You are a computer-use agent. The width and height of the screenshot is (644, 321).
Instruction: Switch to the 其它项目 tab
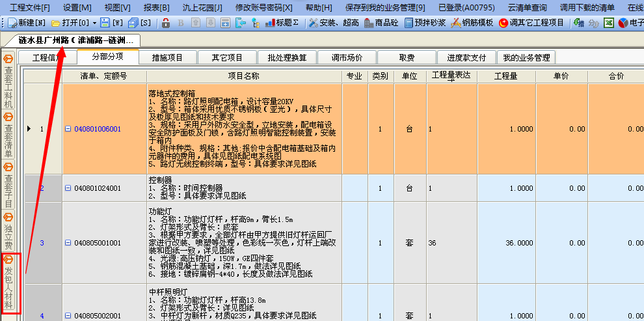227,57
